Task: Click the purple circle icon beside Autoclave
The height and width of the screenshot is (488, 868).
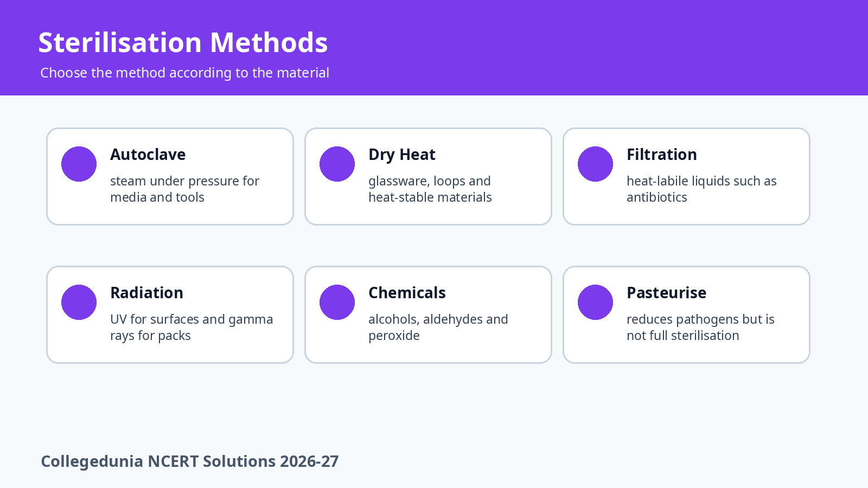Action: click(79, 164)
